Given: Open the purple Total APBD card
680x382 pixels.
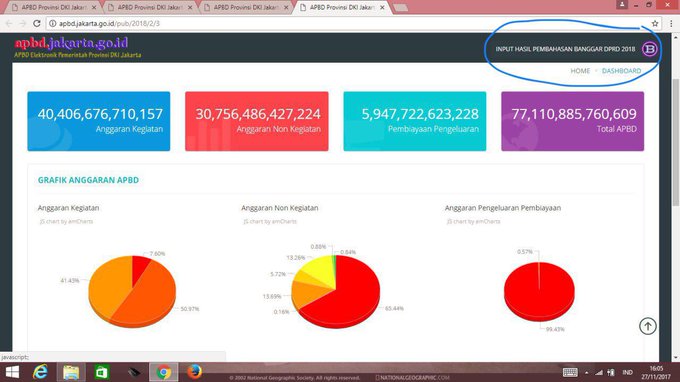Looking at the screenshot, I should point(572,121).
